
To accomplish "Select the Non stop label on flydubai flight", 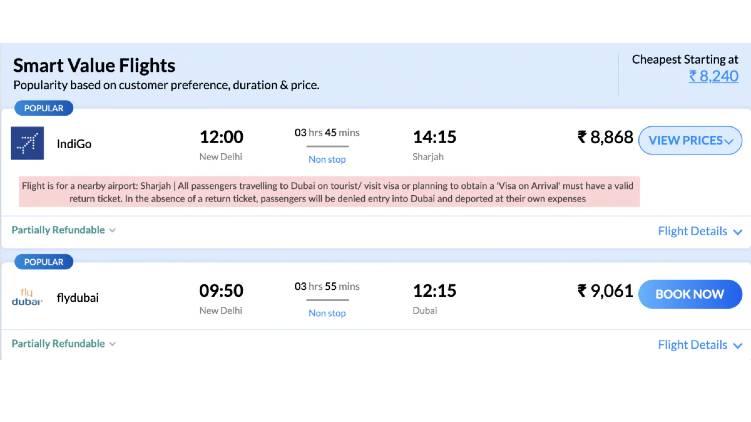I will click(x=327, y=313).
